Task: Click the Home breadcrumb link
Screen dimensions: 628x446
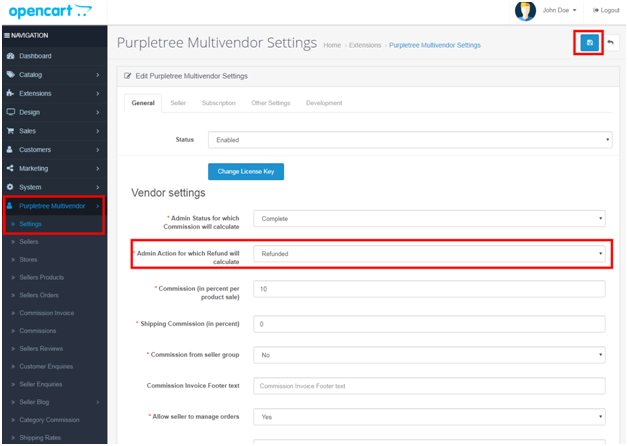Action: (x=332, y=45)
